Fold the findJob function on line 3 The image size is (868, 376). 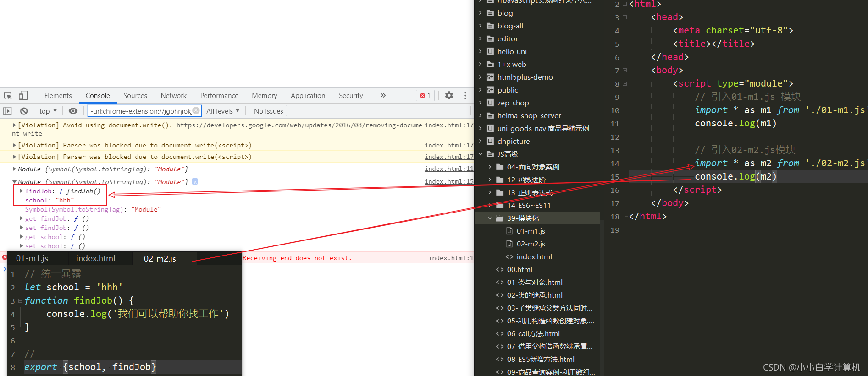(x=20, y=301)
